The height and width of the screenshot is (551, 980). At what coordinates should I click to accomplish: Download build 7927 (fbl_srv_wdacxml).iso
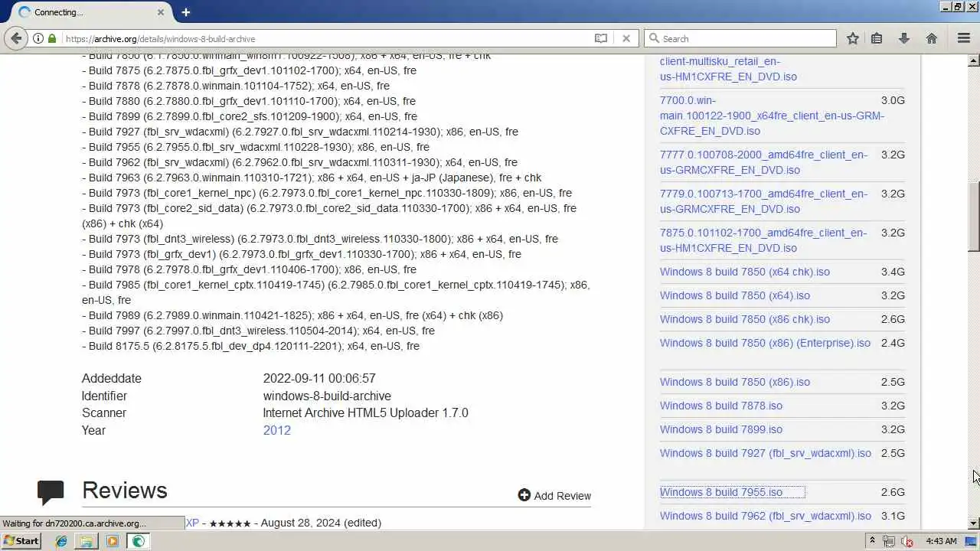(766, 453)
